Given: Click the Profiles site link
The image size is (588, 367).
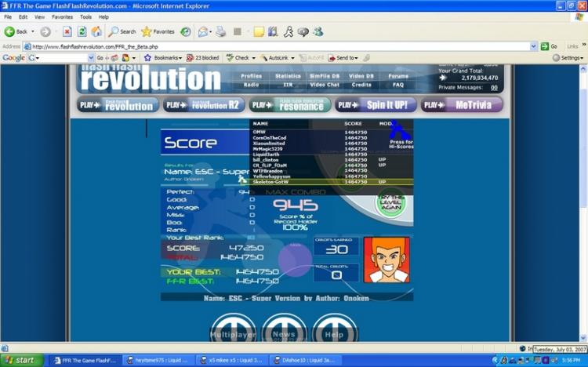Looking at the screenshot, I should click(x=251, y=76).
